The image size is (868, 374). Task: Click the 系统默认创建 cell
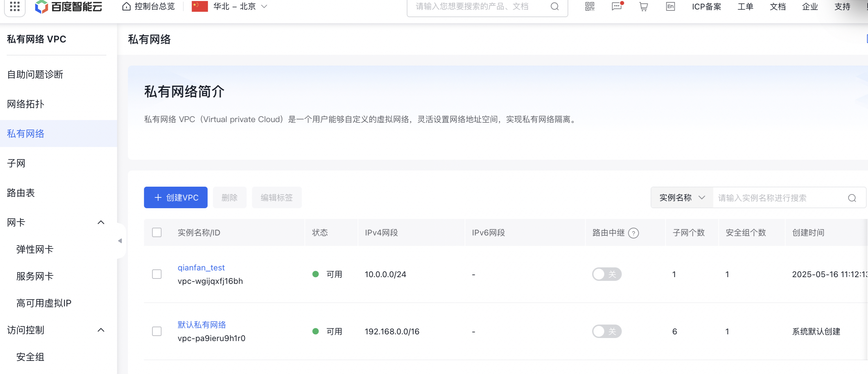tap(816, 332)
